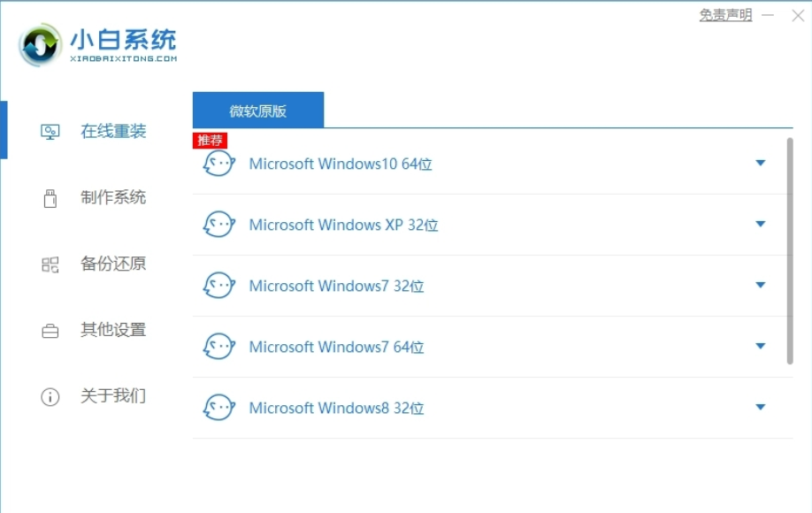Screen dimensions: 812x513
Task: Click the 小白系统 logo icon
Action: click(x=39, y=44)
